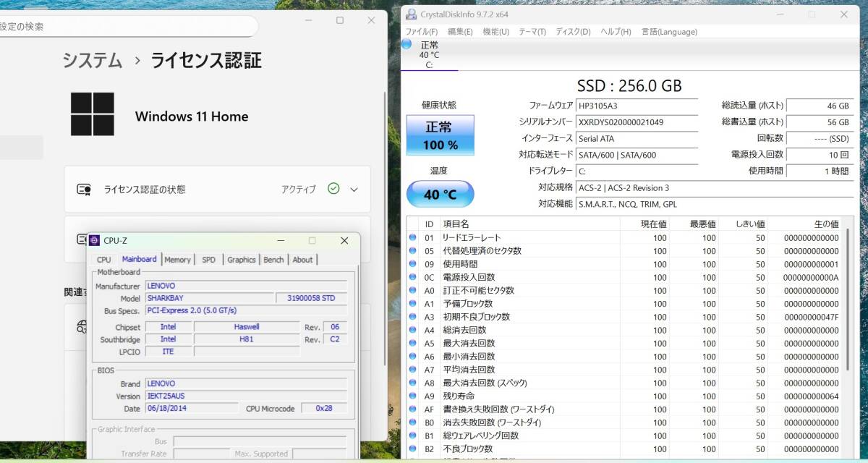Click the CrystalDiskInfo app icon in the title bar
The width and height of the screenshot is (868, 463).
(409, 14)
